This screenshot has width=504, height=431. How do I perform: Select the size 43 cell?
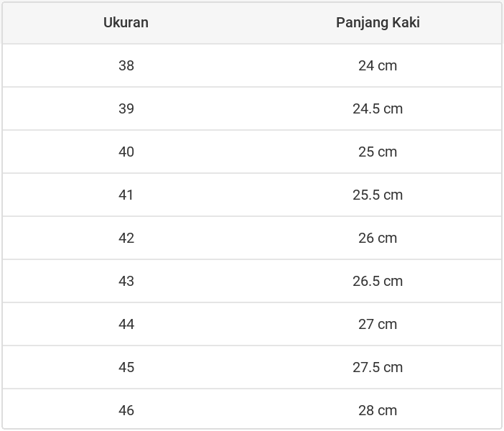click(x=126, y=281)
